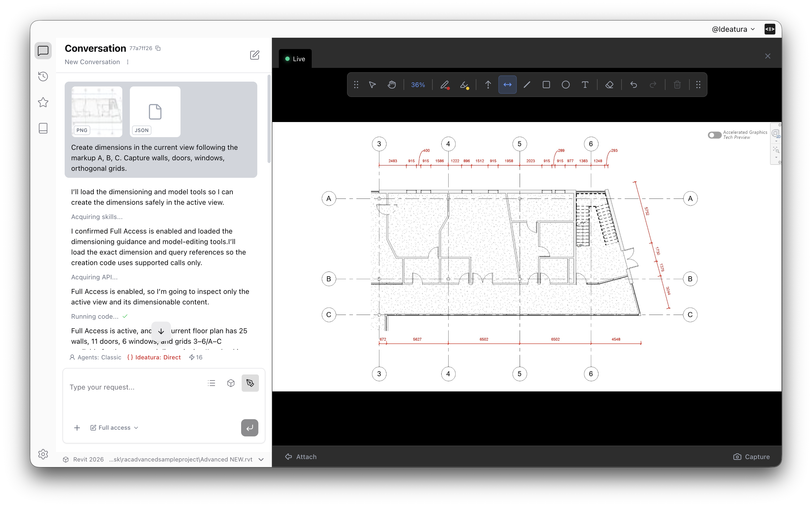This screenshot has width=812, height=507.
Task: Select the highlighter tool with yellow dot
Action: [x=464, y=85]
